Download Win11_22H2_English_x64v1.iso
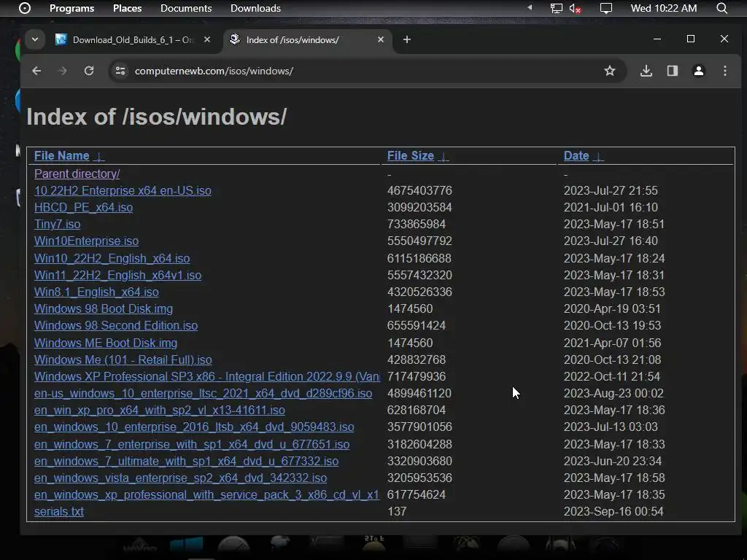Image resolution: width=747 pixels, height=560 pixels. 117,275
